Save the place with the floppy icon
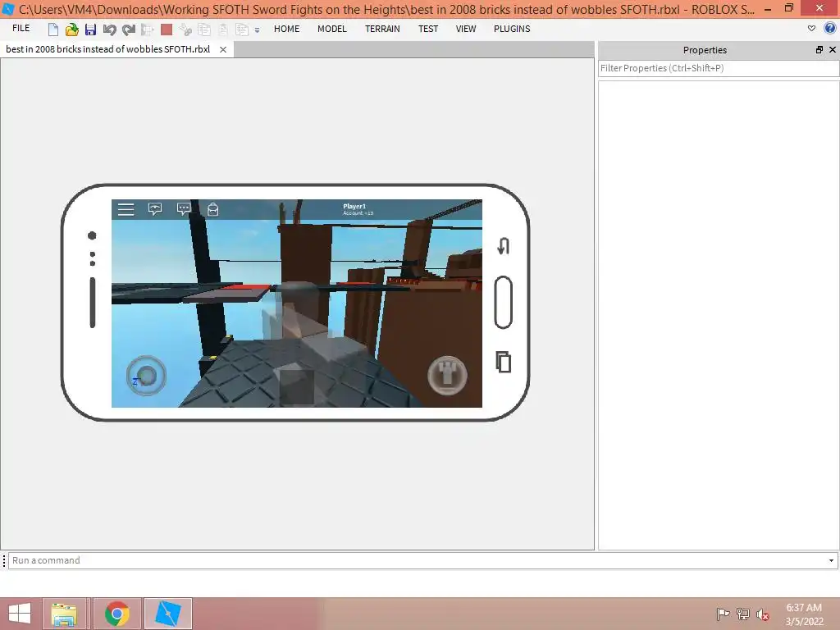Image resolution: width=840 pixels, height=630 pixels. pyautogui.click(x=90, y=30)
